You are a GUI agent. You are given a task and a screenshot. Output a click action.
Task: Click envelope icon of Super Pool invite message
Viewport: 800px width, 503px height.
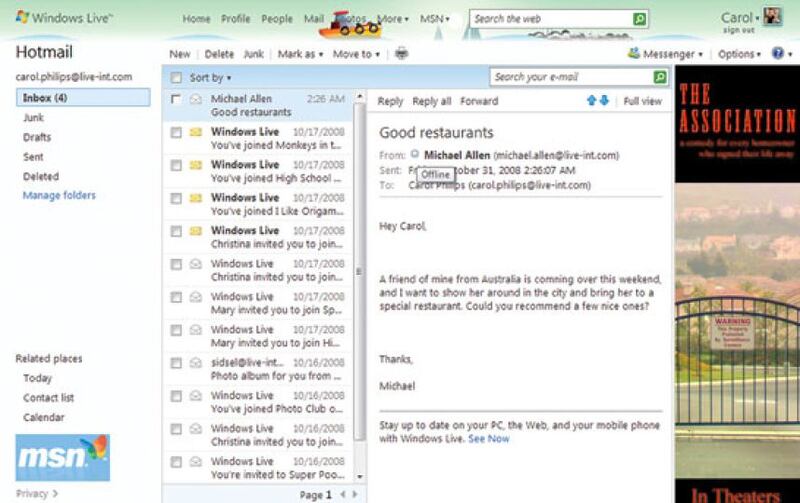[196, 462]
